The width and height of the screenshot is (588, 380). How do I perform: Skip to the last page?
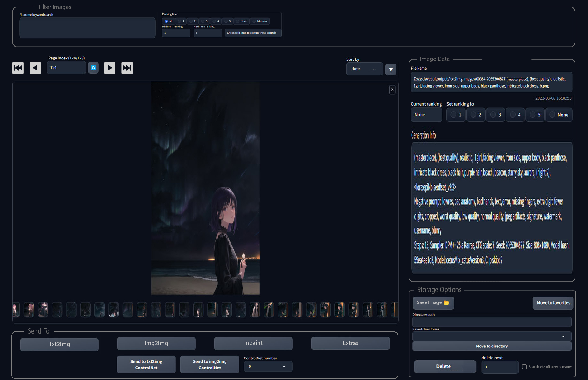(127, 68)
